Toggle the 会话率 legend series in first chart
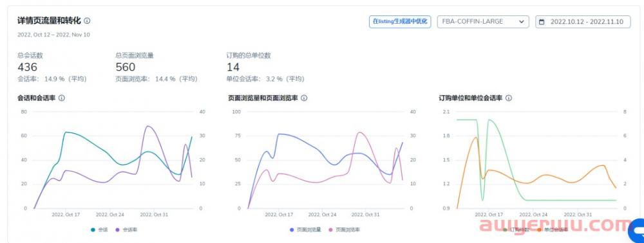This screenshot has height=243, width=644. coord(126,230)
